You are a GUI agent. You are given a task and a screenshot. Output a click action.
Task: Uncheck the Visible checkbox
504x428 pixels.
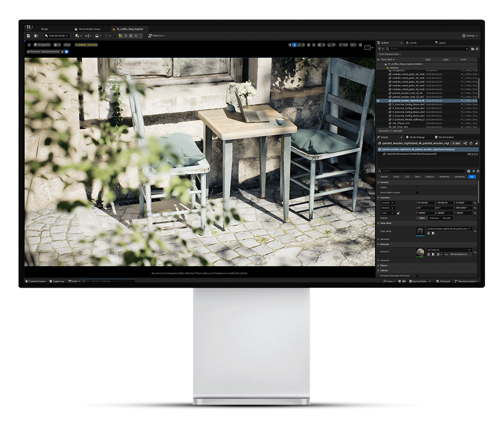418,187
